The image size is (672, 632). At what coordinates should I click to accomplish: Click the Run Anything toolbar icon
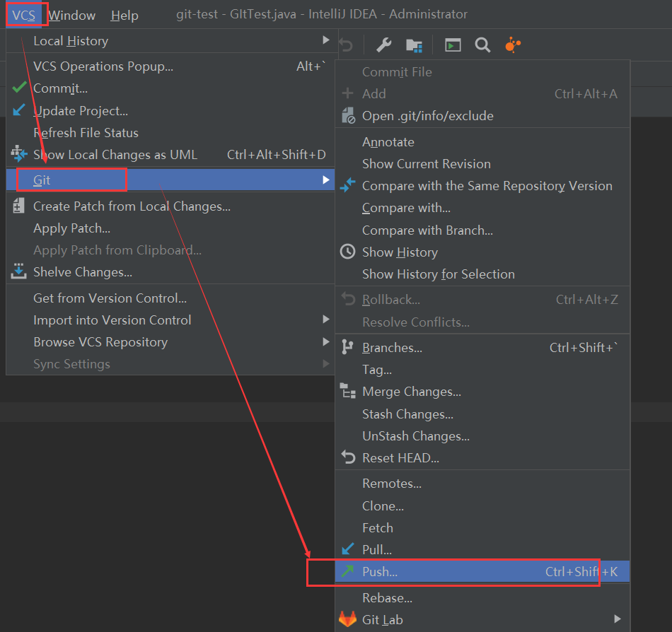coord(453,45)
